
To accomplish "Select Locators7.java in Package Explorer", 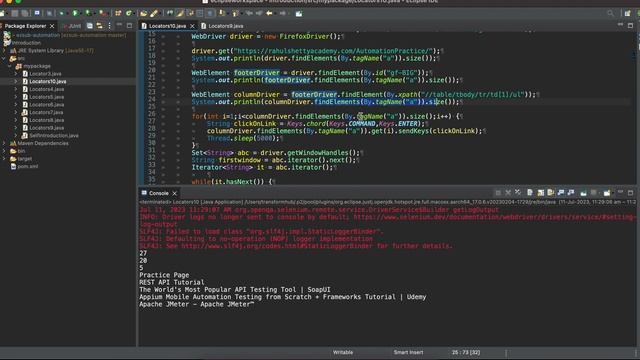I will click(x=47, y=112).
